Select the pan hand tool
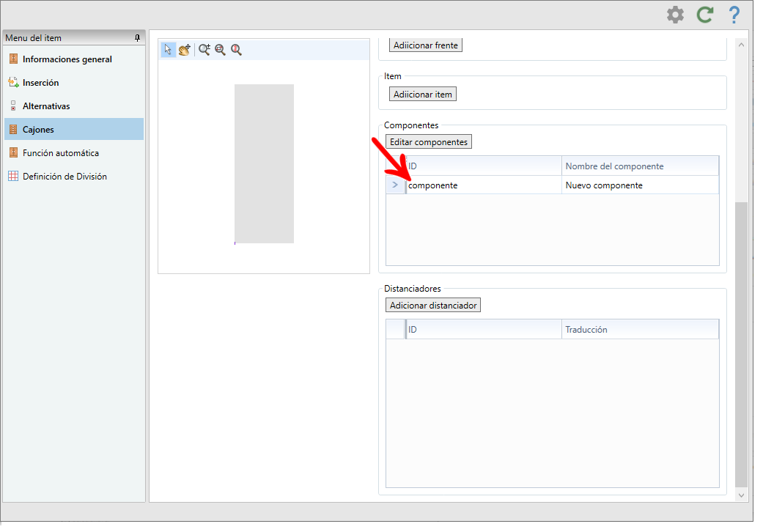Viewport: 763px width, 532px height. 185,50
